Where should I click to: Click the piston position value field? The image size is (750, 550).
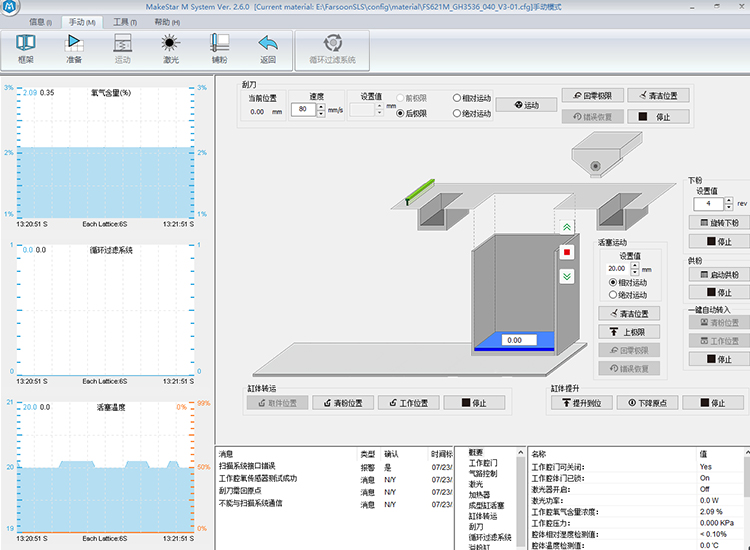coord(514,340)
